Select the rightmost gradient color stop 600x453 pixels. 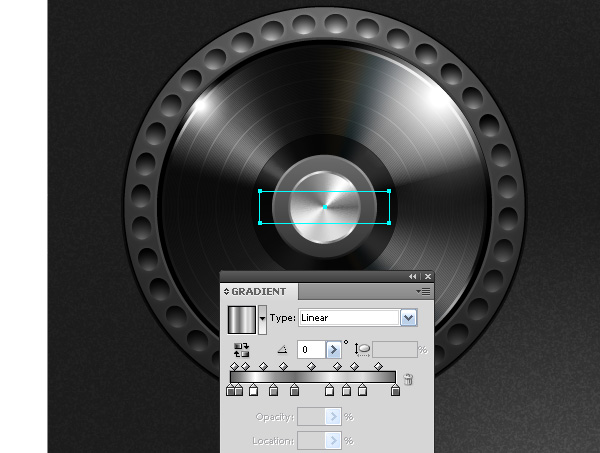point(395,391)
